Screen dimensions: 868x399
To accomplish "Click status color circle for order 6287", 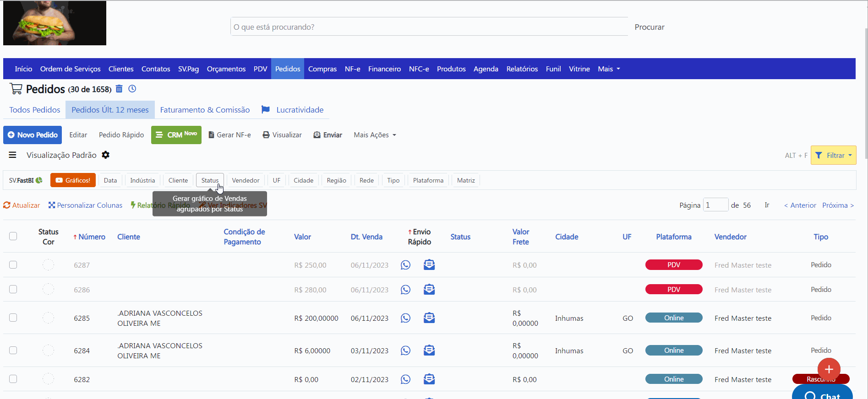I will click(48, 265).
